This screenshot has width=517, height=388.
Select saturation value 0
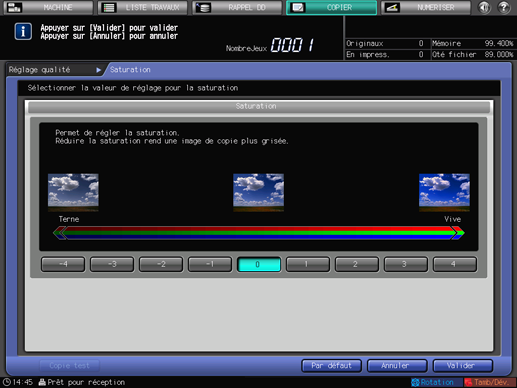pyautogui.click(x=259, y=264)
